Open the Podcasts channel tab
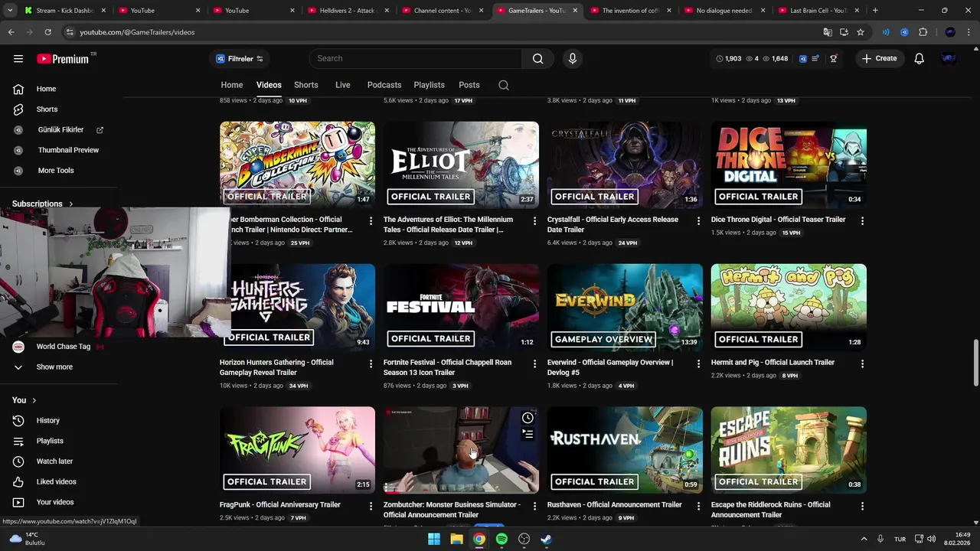 [384, 85]
